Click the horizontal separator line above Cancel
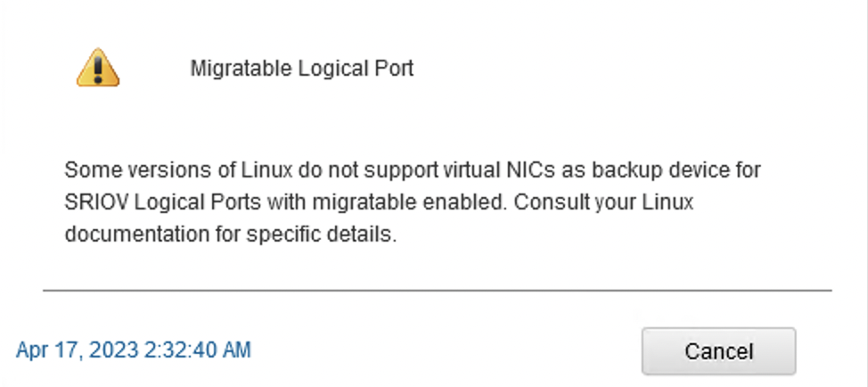Image resolution: width=868 pixels, height=387 pixels. coord(438,290)
